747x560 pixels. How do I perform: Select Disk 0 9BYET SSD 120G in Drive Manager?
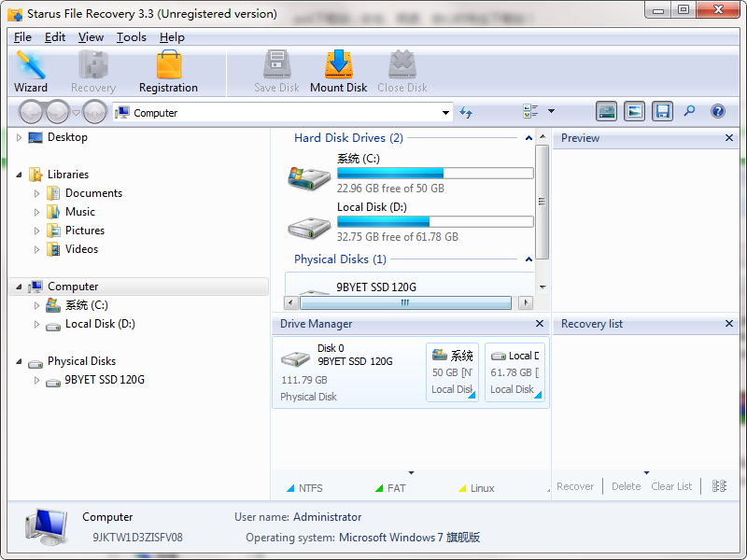tap(349, 372)
